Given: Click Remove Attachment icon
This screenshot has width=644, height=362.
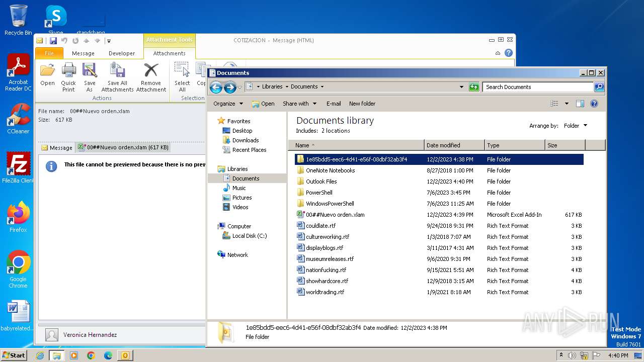Looking at the screenshot, I should tap(151, 77).
